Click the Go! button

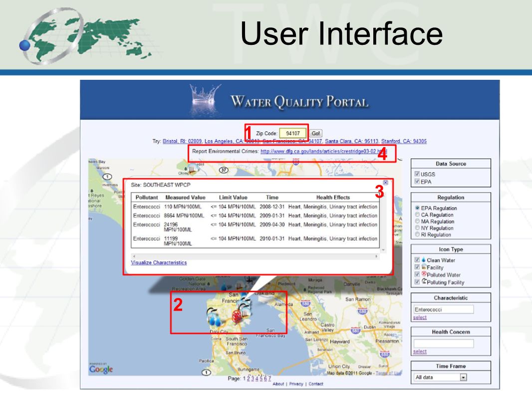coord(315,133)
